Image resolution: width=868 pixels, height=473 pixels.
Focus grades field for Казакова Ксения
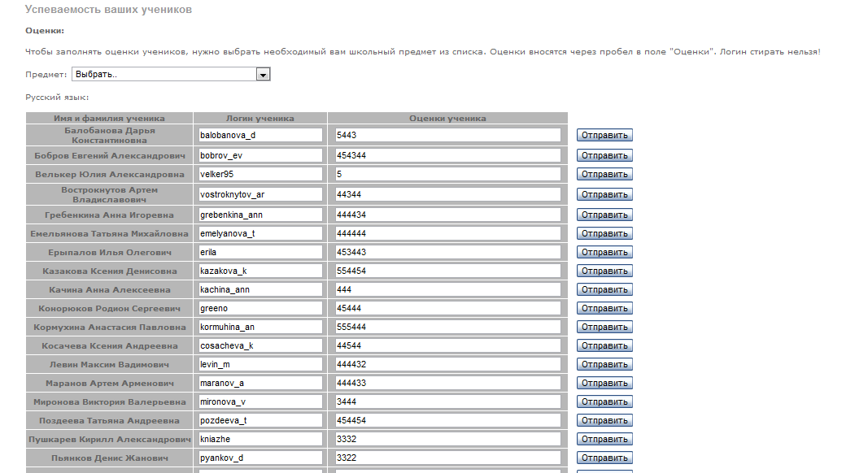click(447, 271)
